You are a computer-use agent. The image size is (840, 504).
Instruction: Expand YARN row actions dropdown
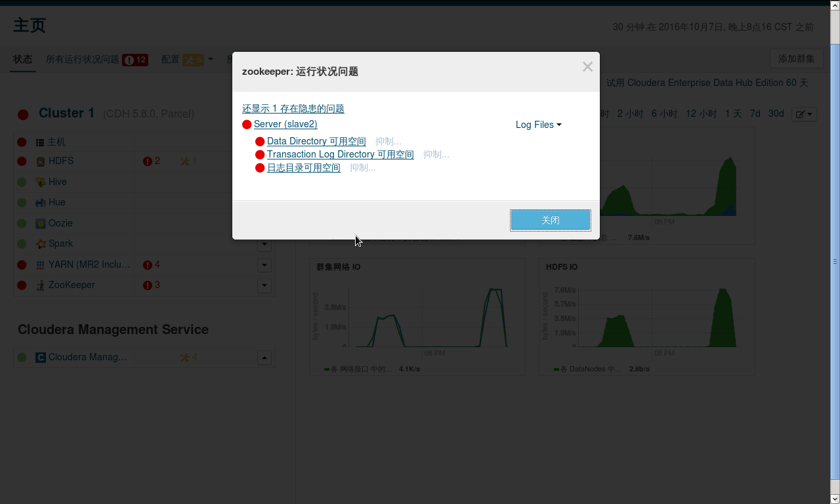tap(264, 265)
